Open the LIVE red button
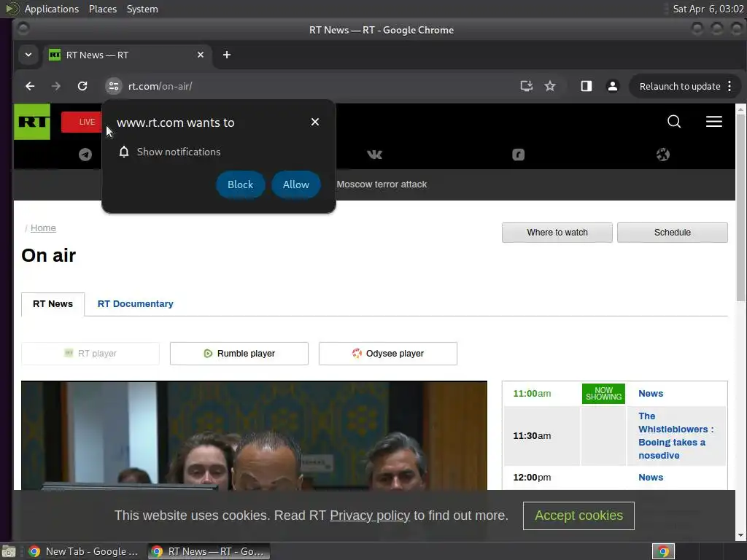Viewport: 747px width, 560px height. 82,122
